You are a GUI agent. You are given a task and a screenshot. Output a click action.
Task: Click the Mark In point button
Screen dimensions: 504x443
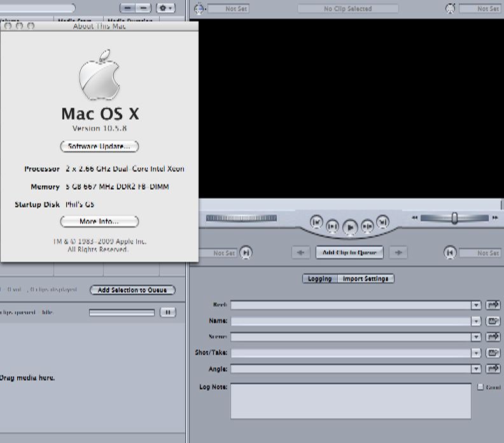[x=246, y=253]
